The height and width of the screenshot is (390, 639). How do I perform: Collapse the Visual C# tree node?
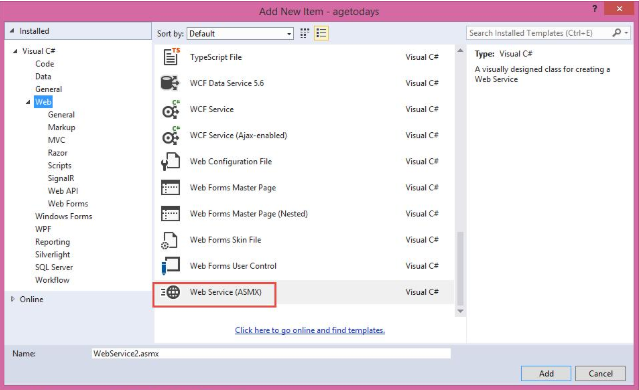pyautogui.click(x=15, y=51)
